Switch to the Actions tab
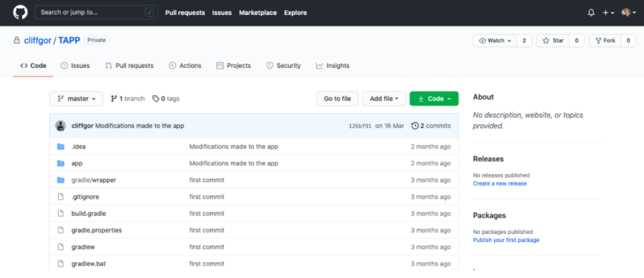The height and width of the screenshot is (278, 644). [x=186, y=65]
